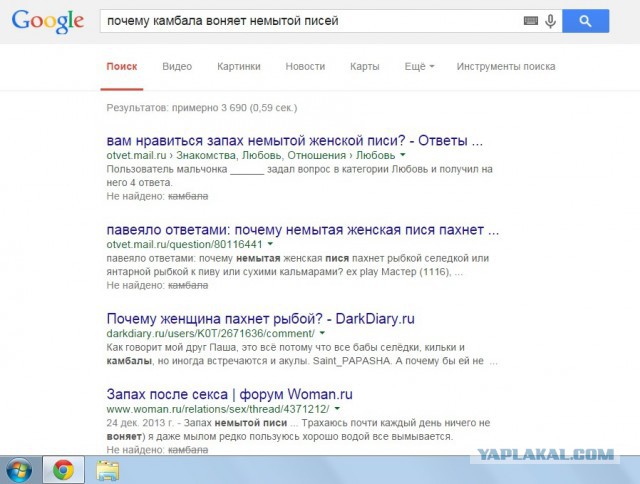
Task: Open the Карты tab
Action: 365,67
